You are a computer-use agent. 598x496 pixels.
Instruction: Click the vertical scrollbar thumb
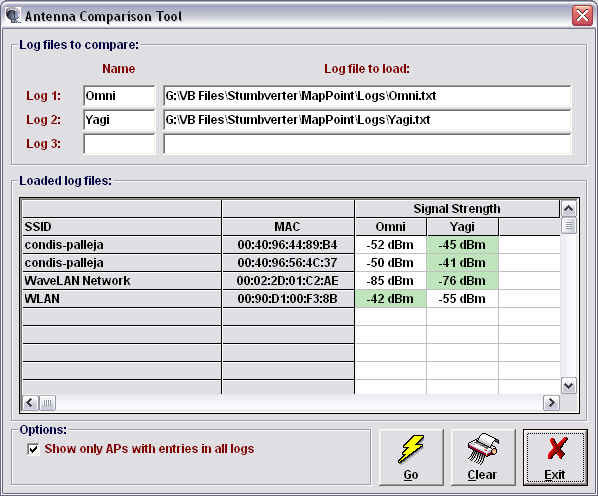tap(568, 225)
